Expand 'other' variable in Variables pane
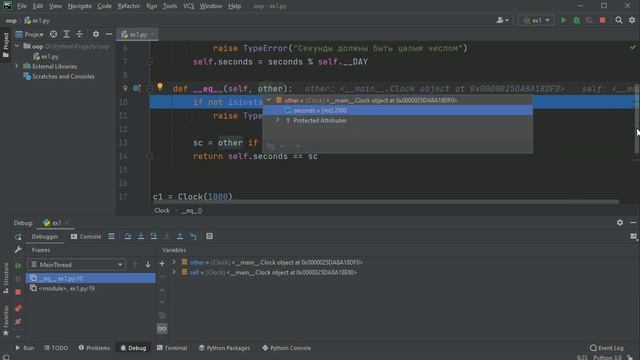 (x=174, y=262)
